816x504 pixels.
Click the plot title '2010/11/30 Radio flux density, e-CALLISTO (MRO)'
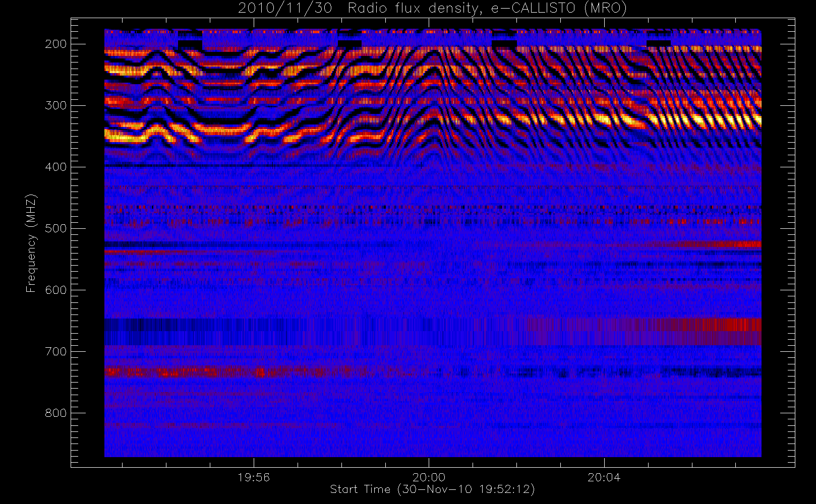[x=432, y=8]
